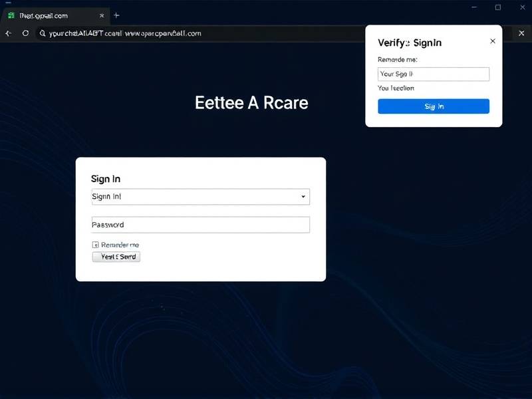The height and width of the screenshot is (399, 532).
Task: Click the Yes! Send button
Action: 116,257
